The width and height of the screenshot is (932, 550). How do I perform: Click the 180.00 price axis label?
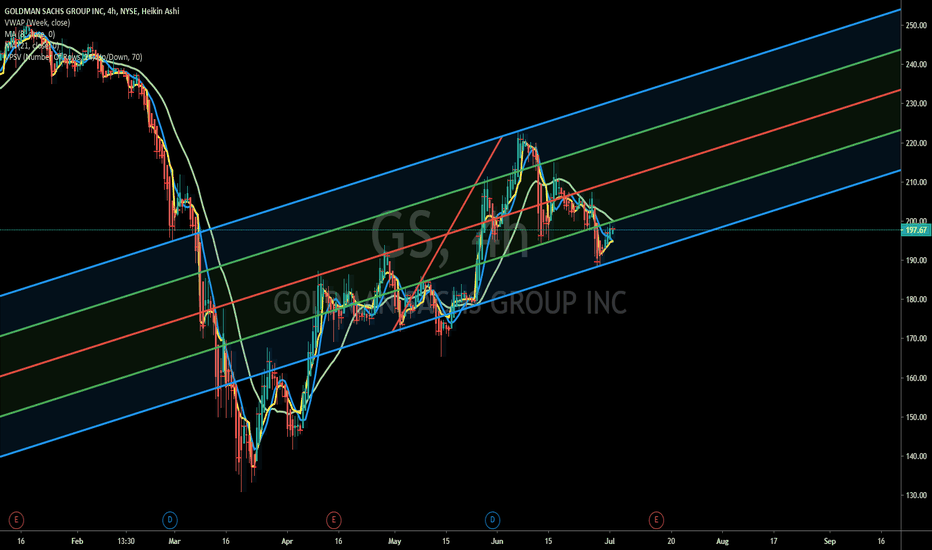tap(916, 300)
